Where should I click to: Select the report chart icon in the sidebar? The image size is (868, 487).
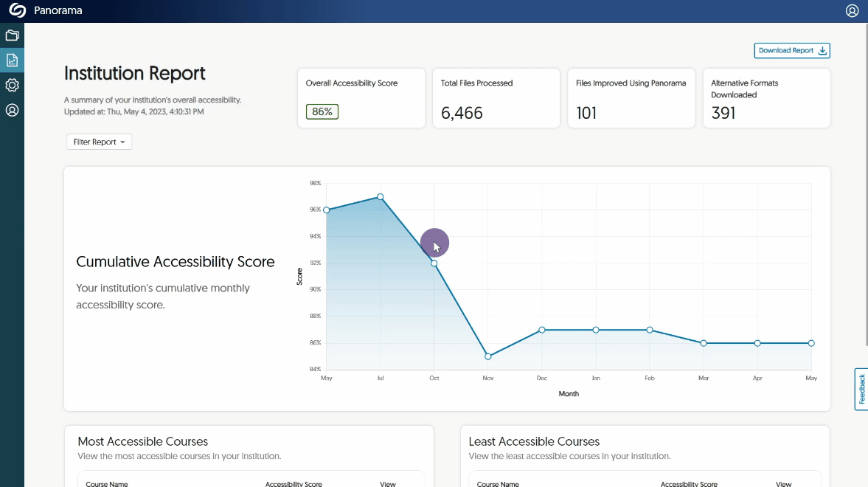[x=12, y=60]
